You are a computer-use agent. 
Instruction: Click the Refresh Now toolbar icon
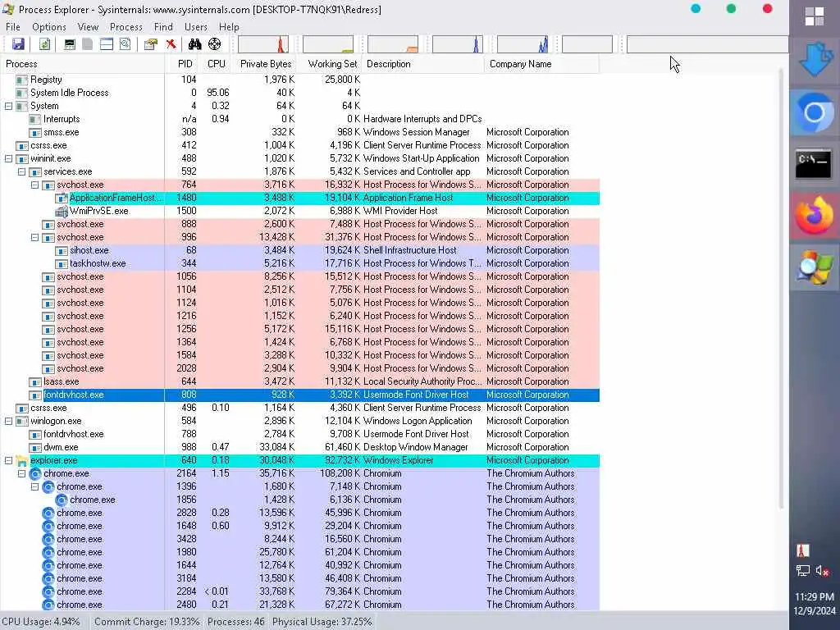44,44
